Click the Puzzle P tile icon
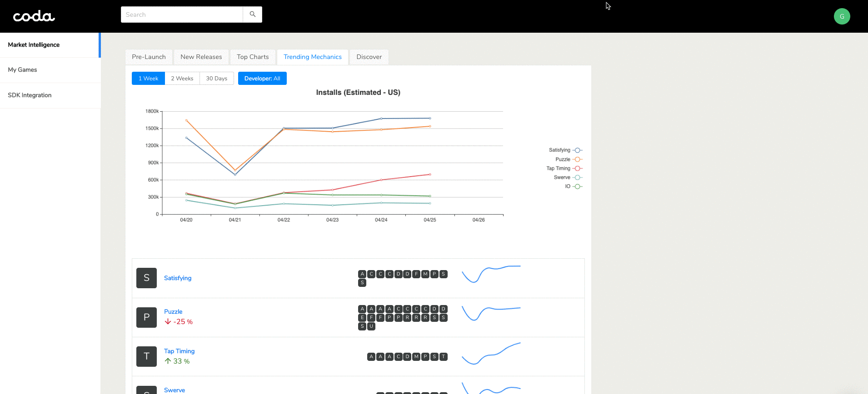This screenshot has width=868, height=394. [x=146, y=317]
